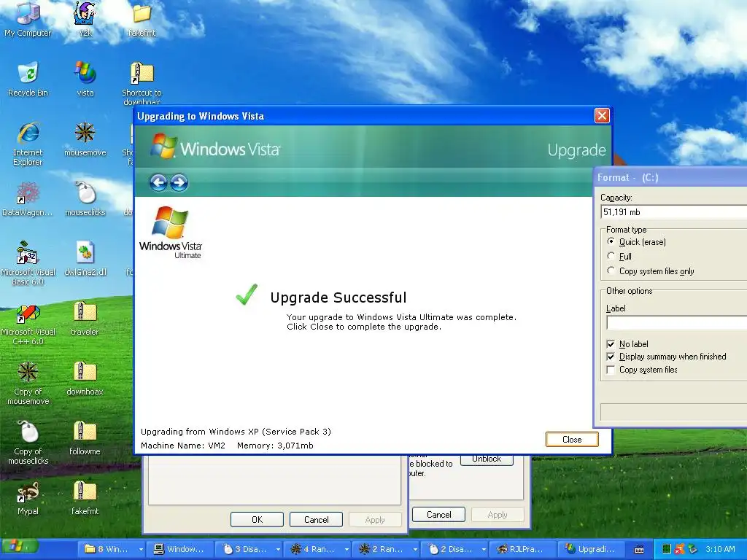Image resolution: width=747 pixels, height=560 pixels.
Task: Click Close in the Vista upgrade dialog
Action: [572, 440]
